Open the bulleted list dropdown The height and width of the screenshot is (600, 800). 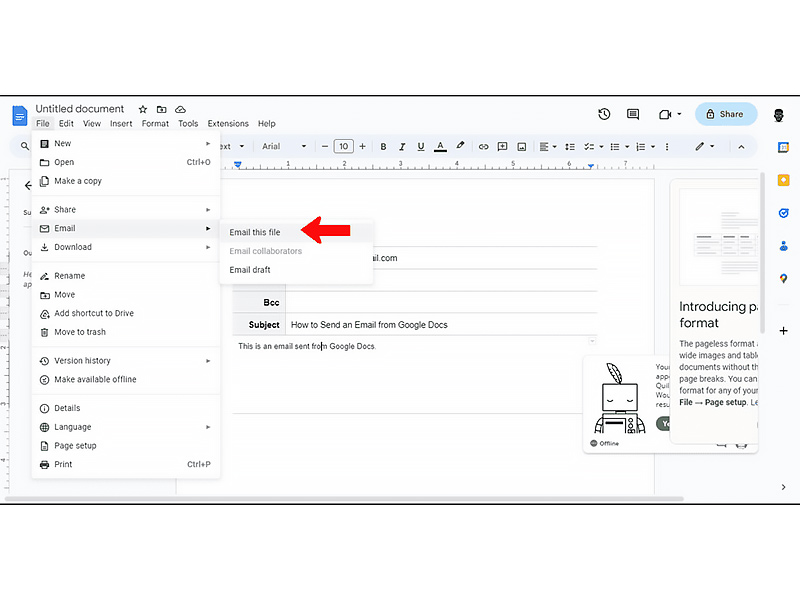coord(627,147)
